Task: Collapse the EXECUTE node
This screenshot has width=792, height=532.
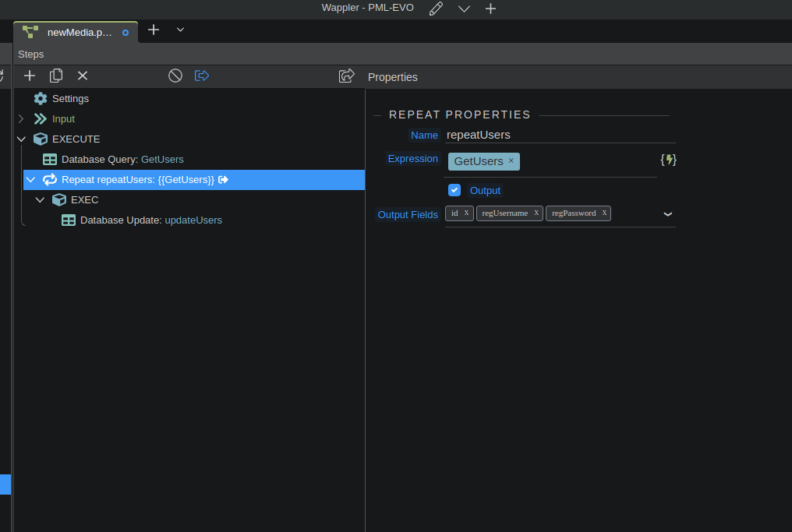Action: [21, 139]
